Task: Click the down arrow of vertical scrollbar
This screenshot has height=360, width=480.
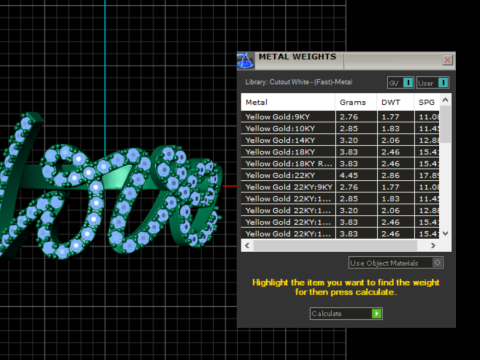Action: 446,233
